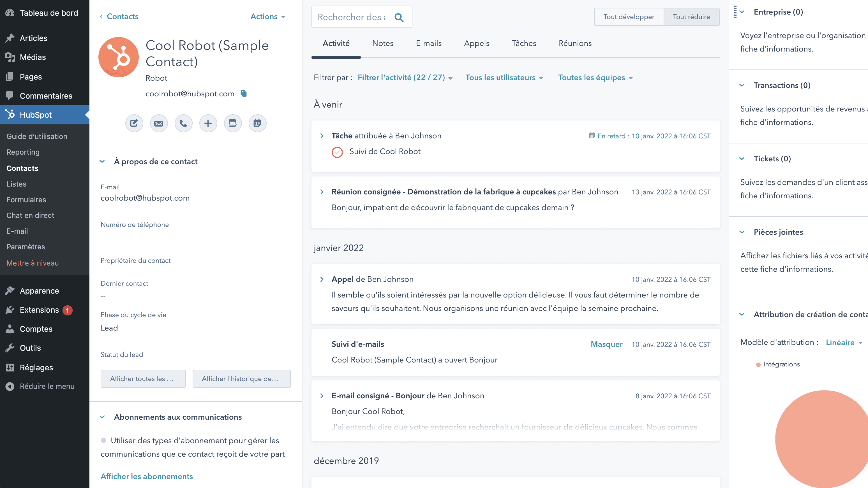Click Afficher l'historique de... button
868x488 pixels.
pyautogui.click(x=241, y=378)
